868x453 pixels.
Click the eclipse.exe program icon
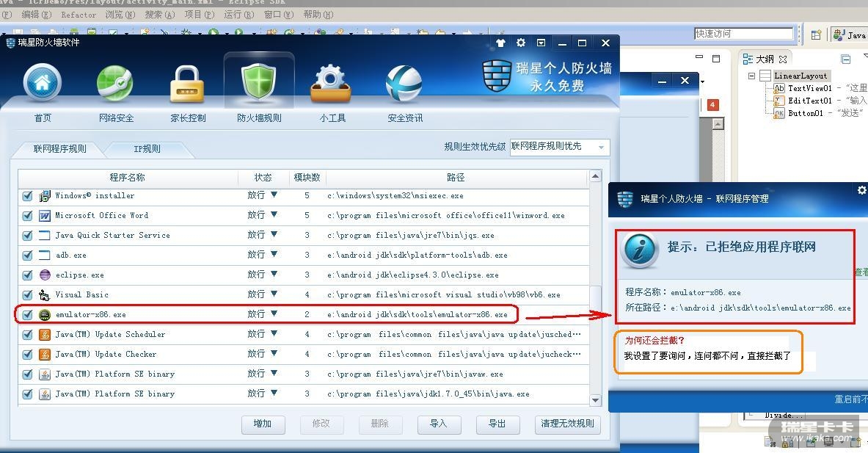coord(45,275)
